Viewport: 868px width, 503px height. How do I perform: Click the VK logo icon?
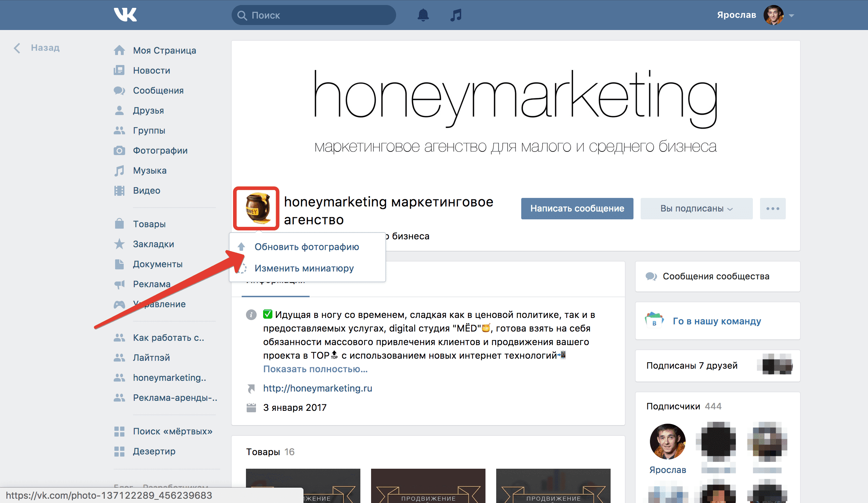[125, 15]
